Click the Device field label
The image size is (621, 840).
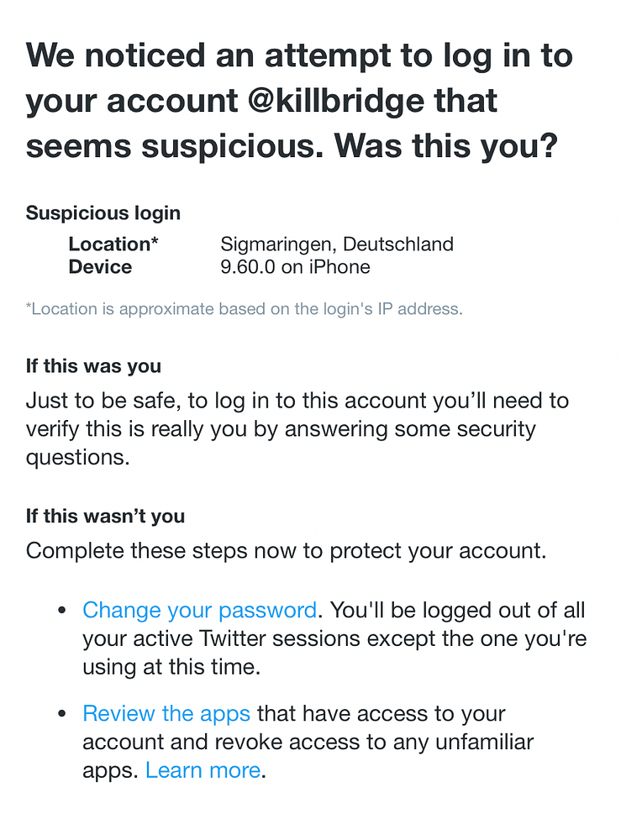click(100, 267)
